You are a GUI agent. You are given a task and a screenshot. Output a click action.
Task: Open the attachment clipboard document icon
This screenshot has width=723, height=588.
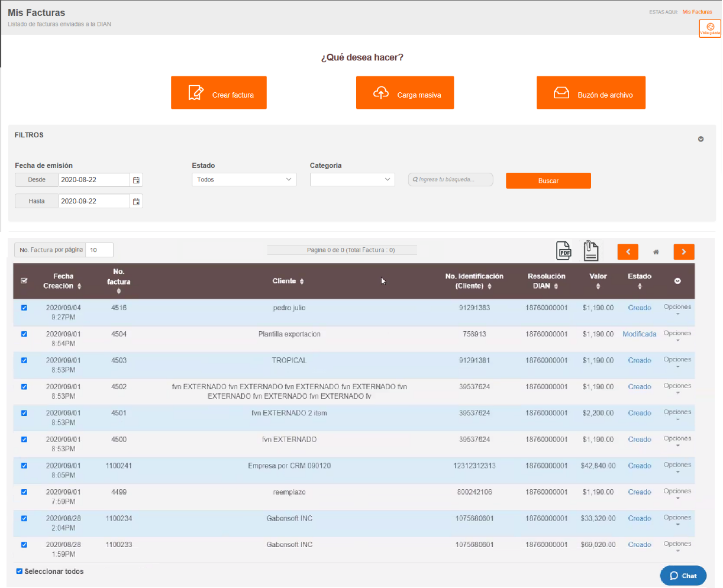[590, 250]
